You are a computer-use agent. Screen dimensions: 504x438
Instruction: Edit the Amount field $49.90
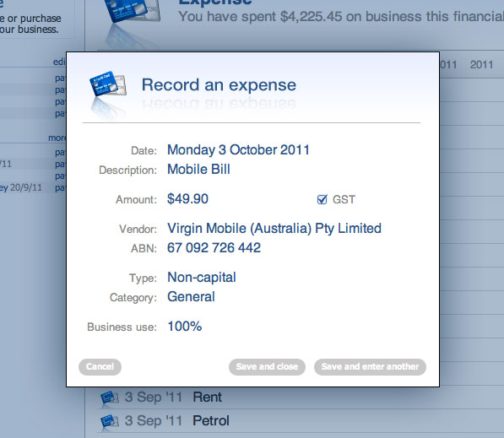click(187, 199)
